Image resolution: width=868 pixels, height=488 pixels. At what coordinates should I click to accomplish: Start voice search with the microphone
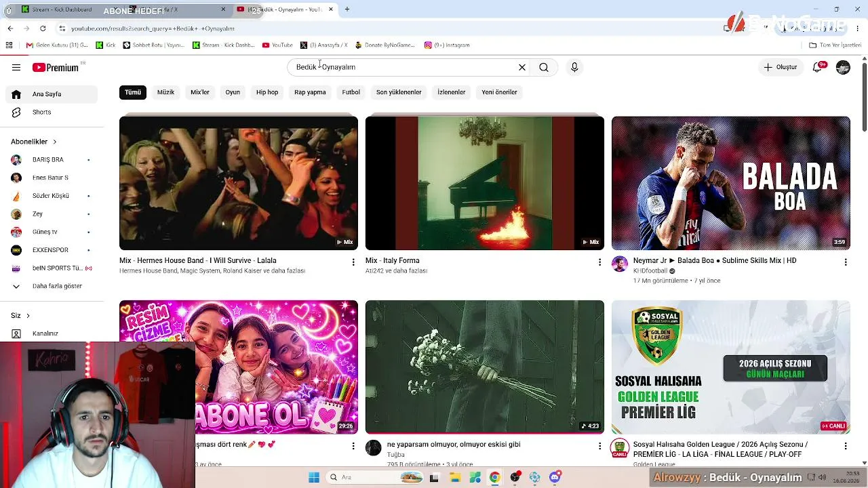coord(574,67)
